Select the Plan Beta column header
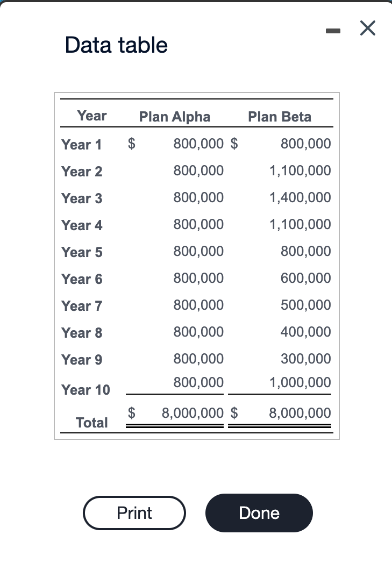 point(280,117)
